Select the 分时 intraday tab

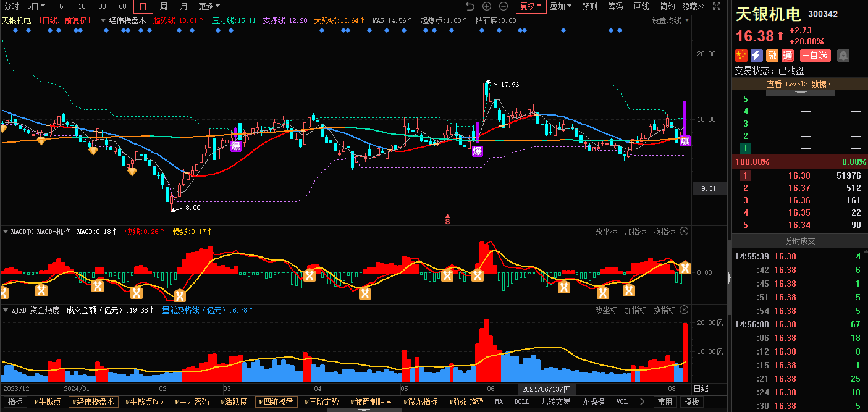tap(12, 6)
